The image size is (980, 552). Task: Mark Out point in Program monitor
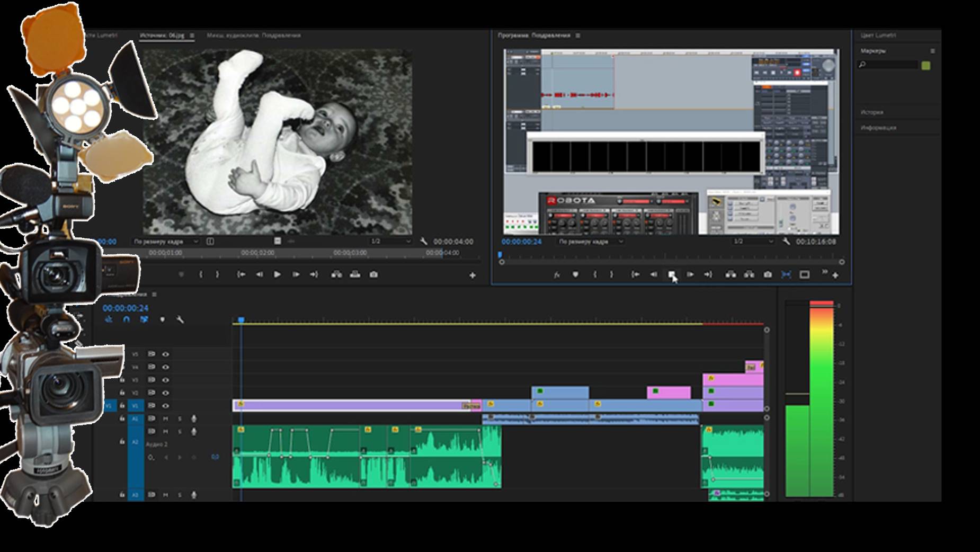611,274
